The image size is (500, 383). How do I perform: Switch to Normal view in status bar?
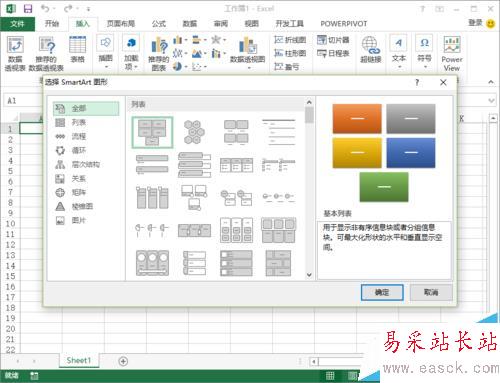click(330, 376)
